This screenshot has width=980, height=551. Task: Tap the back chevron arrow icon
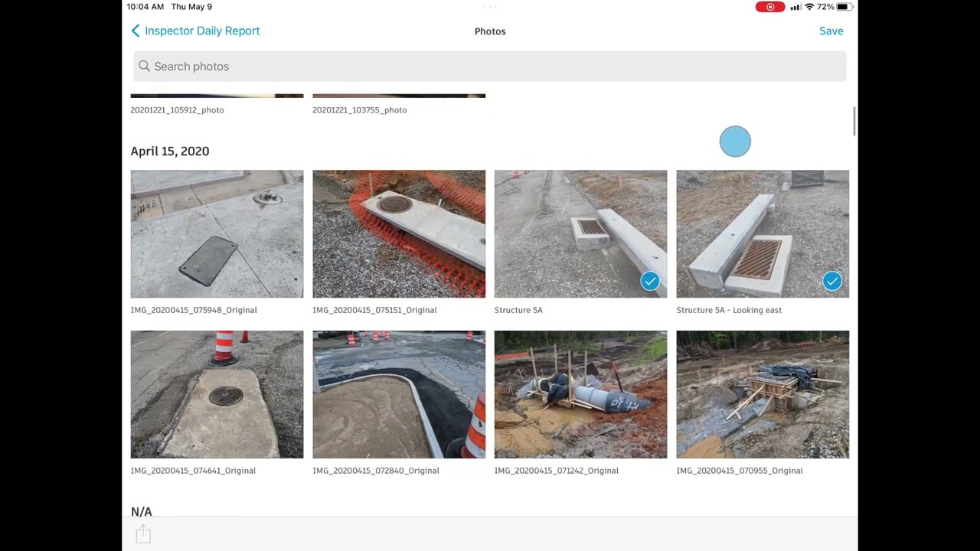coord(136,31)
